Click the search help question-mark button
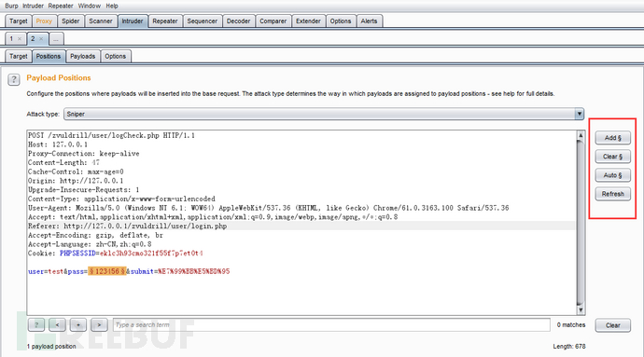 36,325
